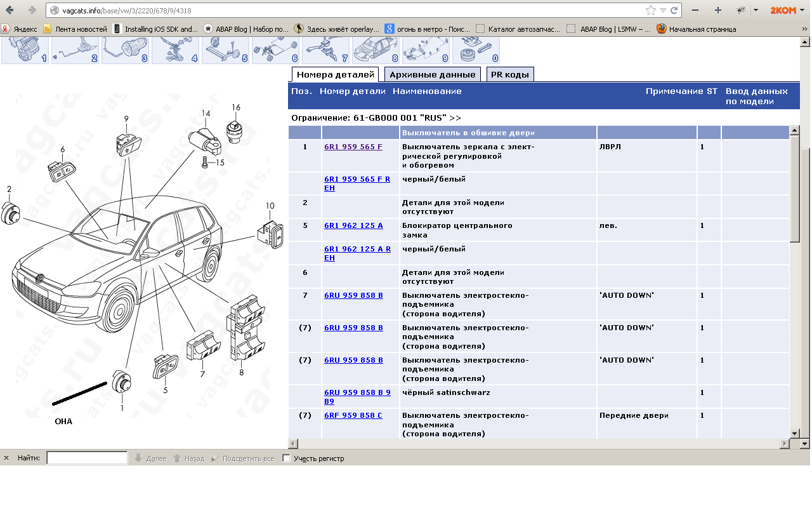Open the Начальная страница Firefox bookmark
This screenshot has width=812, height=508.
(697, 29)
